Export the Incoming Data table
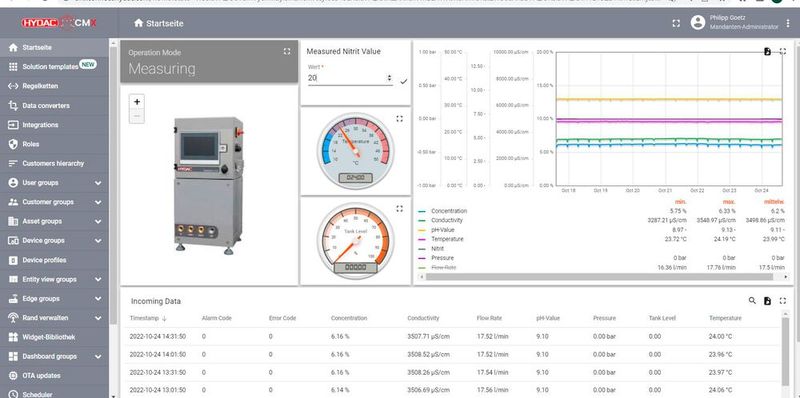 (767, 301)
